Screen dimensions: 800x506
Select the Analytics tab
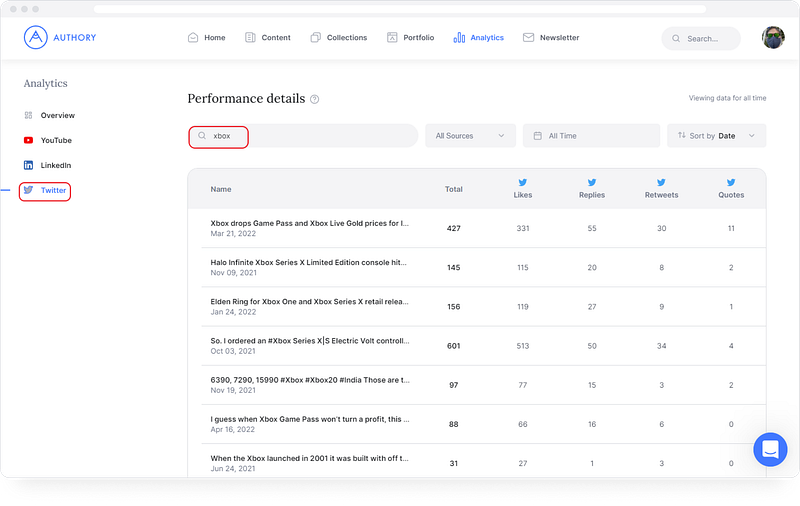(479, 37)
